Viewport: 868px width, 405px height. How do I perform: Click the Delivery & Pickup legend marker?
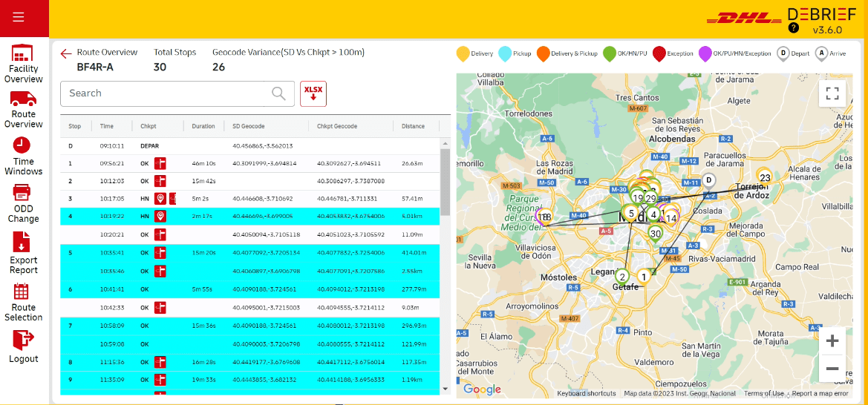click(x=543, y=53)
